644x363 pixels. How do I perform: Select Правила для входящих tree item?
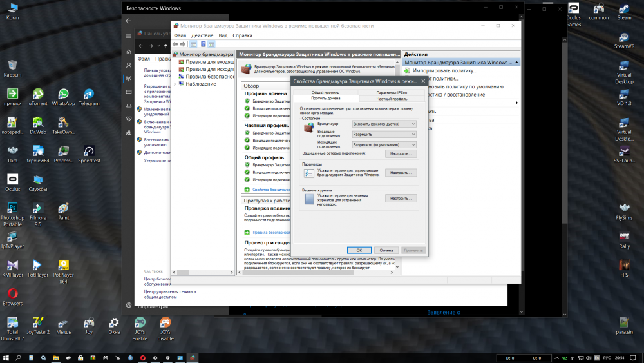[x=209, y=62]
